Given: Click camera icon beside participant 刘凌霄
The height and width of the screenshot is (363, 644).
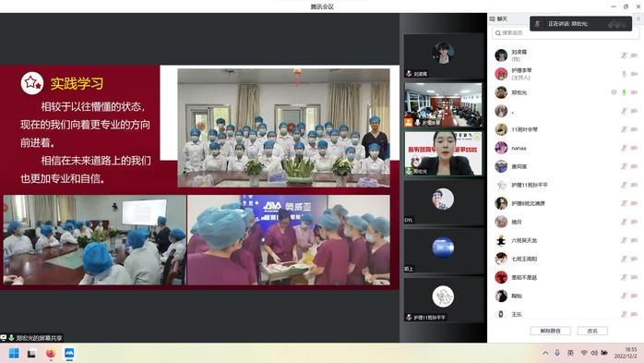Looking at the screenshot, I should coord(634,55).
